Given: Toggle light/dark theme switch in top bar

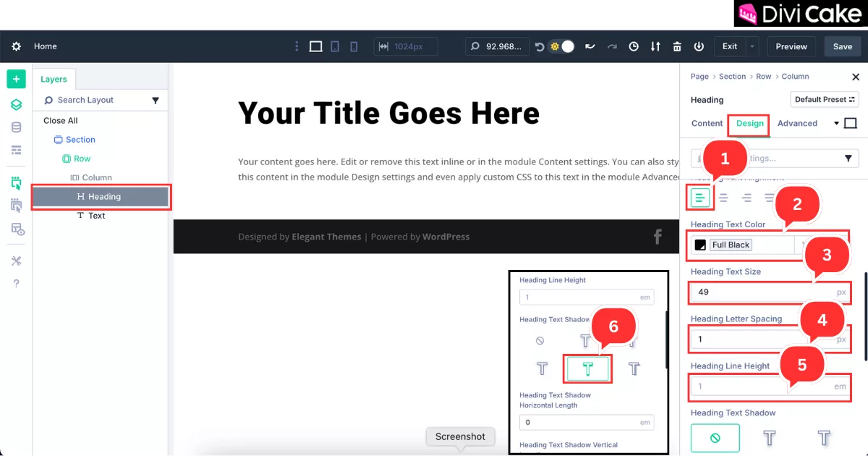Looking at the screenshot, I should point(562,46).
